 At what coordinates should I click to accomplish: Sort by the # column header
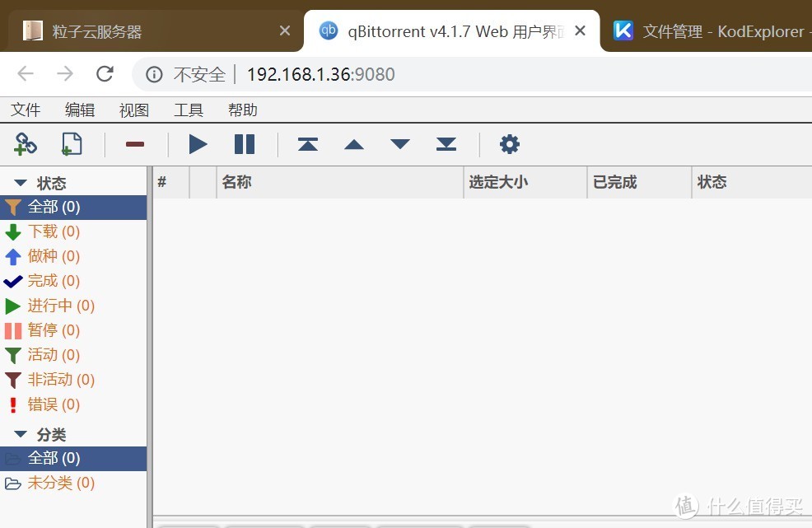click(171, 182)
